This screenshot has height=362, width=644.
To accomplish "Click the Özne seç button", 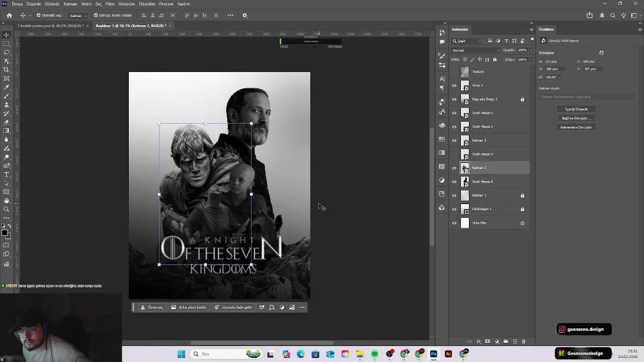I will tap(152, 307).
